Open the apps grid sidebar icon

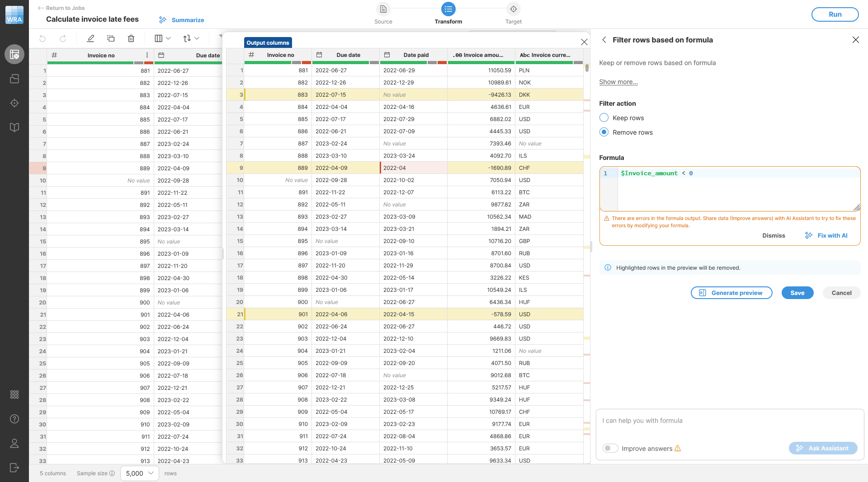(x=14, y=394)
